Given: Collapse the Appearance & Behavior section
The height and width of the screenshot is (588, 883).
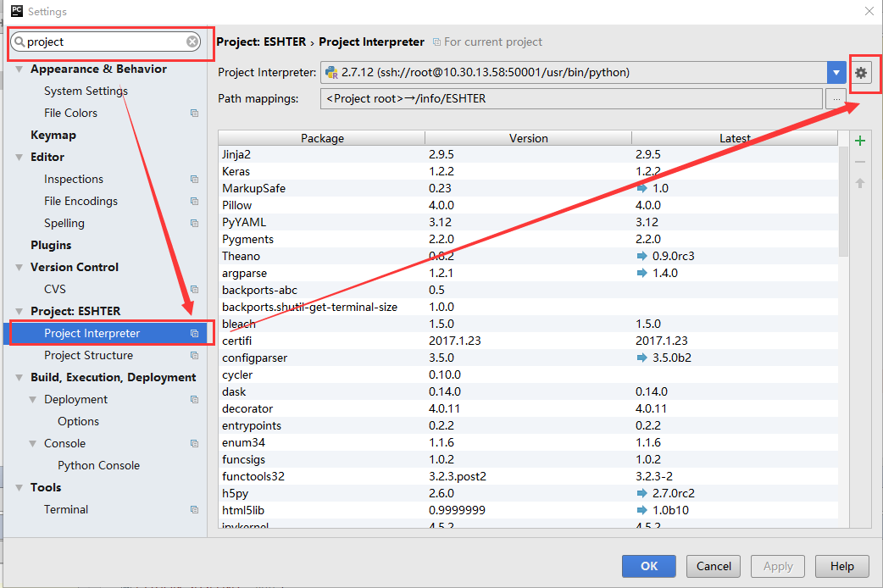Looking at the screenshot, I should (19, 69).
